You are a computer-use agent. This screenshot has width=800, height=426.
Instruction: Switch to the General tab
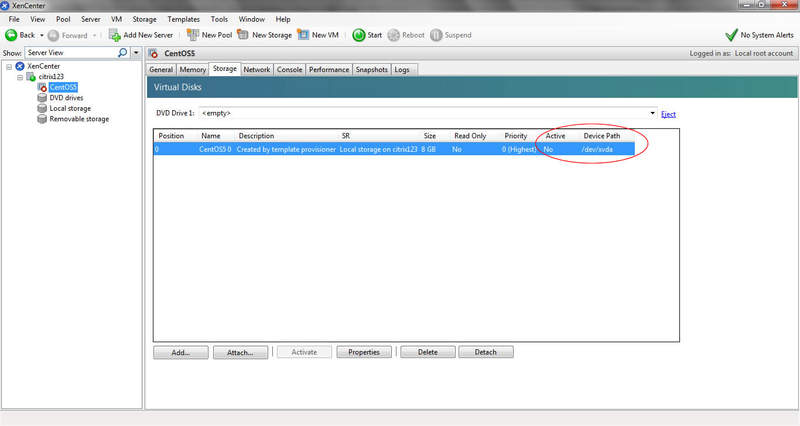161,70
